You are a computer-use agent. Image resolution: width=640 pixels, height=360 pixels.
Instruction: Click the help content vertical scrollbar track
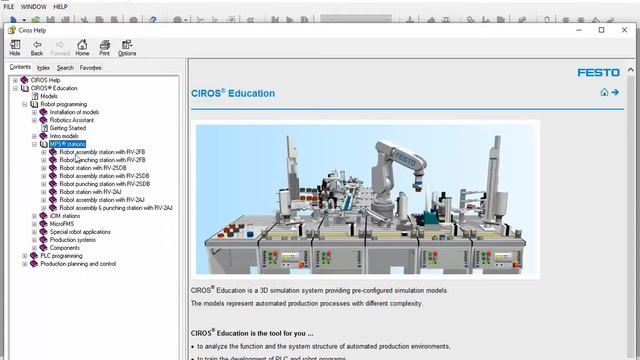click(x=631, y=216)
